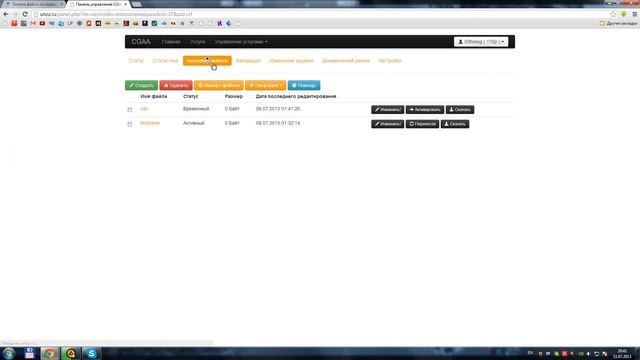Select the Менеджер файлов tab
The height and width of the screenshot is (360, 640).
[x=207, y=60]
